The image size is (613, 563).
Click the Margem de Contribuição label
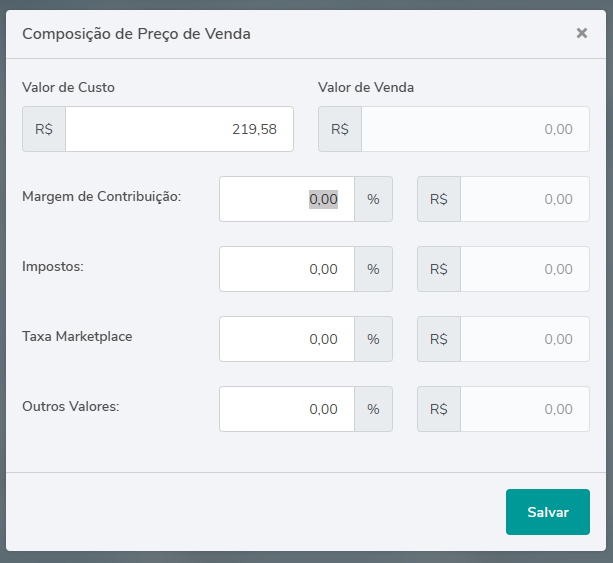tap(101, 196)
